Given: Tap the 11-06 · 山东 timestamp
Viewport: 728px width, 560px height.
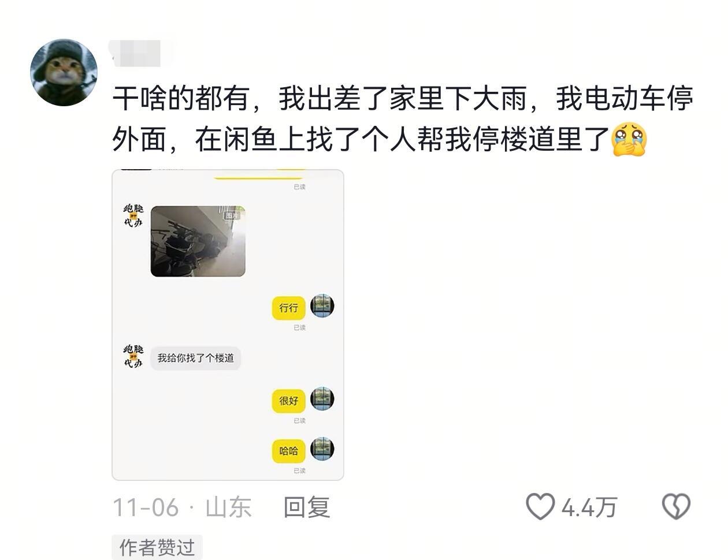Looking at the screenshot, I should [x=182, y=507].
